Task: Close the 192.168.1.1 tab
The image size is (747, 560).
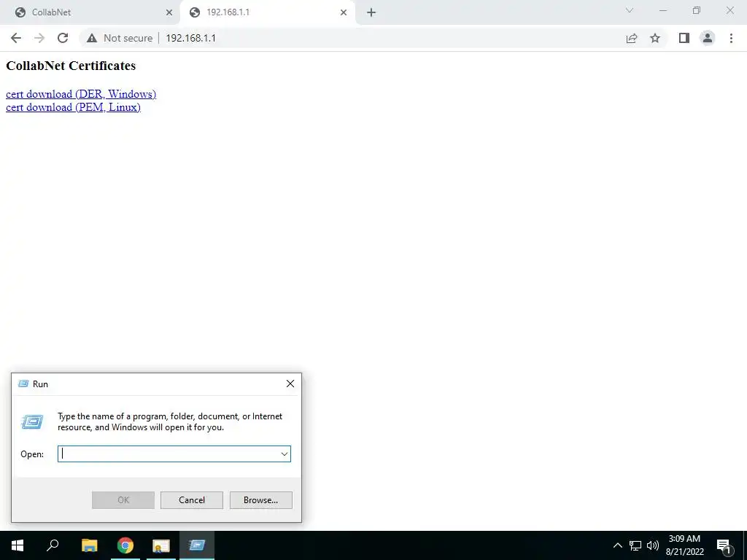Action: point(344,12)
